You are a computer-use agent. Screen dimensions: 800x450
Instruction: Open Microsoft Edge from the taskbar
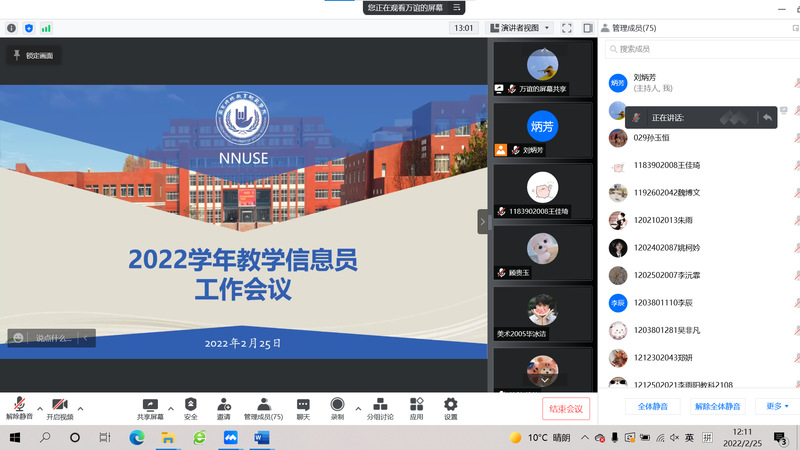[x=137, y=438]
